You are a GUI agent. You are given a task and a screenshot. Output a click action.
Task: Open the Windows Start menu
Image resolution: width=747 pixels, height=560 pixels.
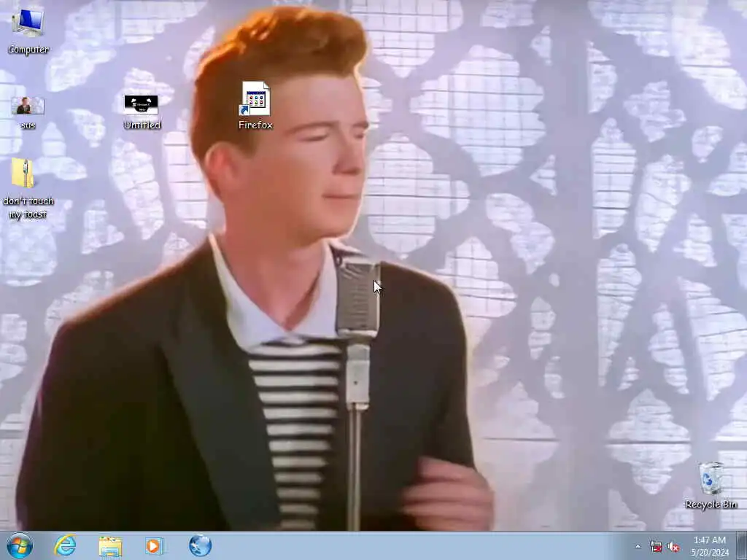20,545
